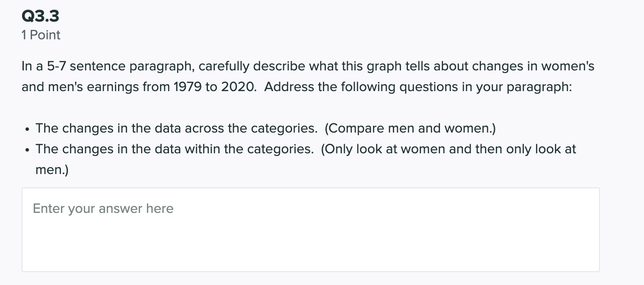Click the border of the answer input field
Screen dimensions: 644x285
22,229
